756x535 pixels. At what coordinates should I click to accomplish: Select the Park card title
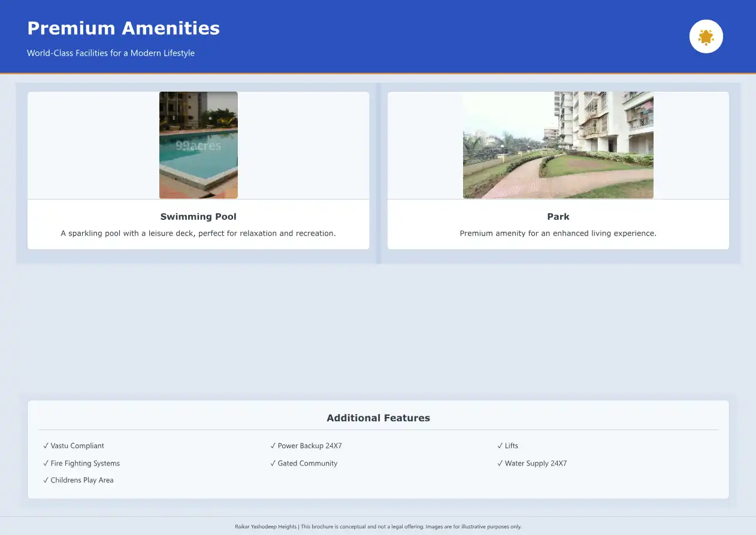(x=558, y=217)
